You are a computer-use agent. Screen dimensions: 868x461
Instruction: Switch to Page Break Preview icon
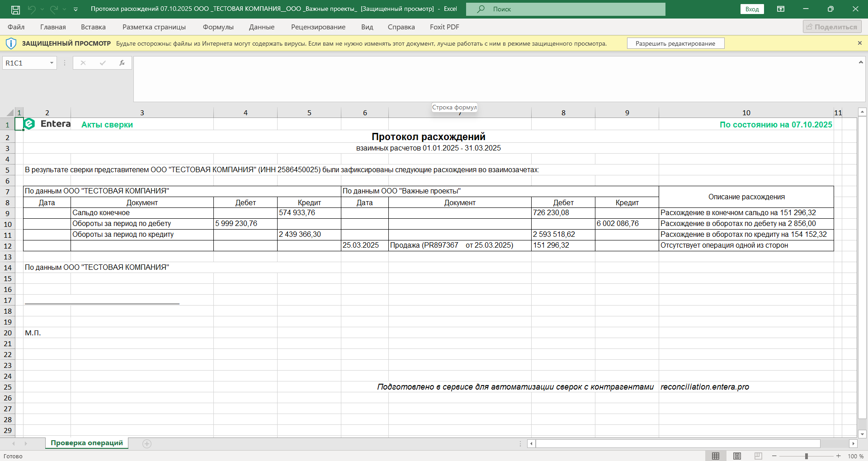coord(758,456)
